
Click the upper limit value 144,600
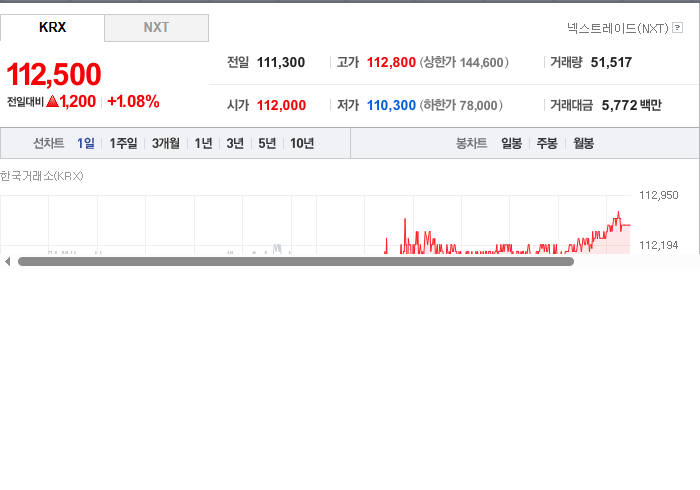coord(481,62)
